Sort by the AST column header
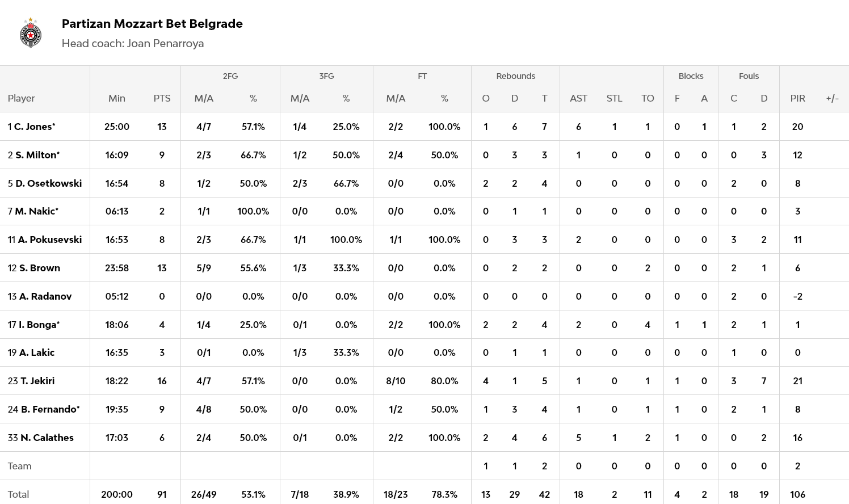Viewport: 849px width, 504px height. click(x=578, y=98)
